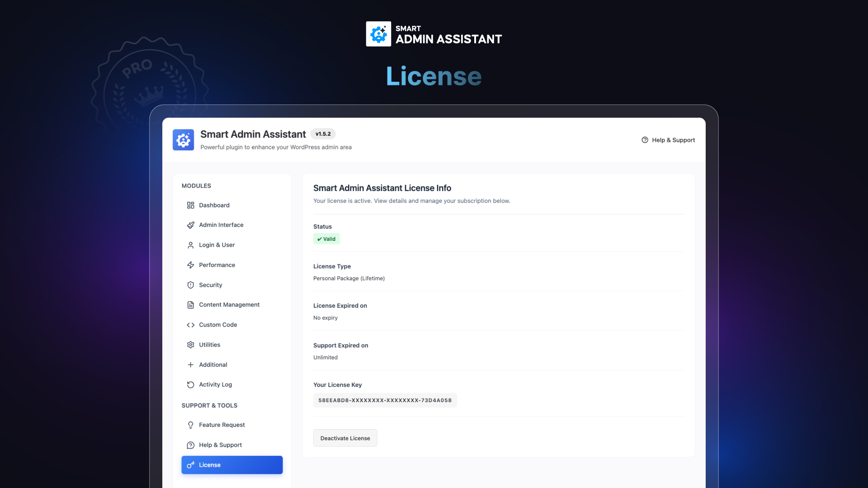Image resolution: width=868 pixels, height=488 pixels.
Task: Click the Activity Log history icon
Action: coord(190,385)
